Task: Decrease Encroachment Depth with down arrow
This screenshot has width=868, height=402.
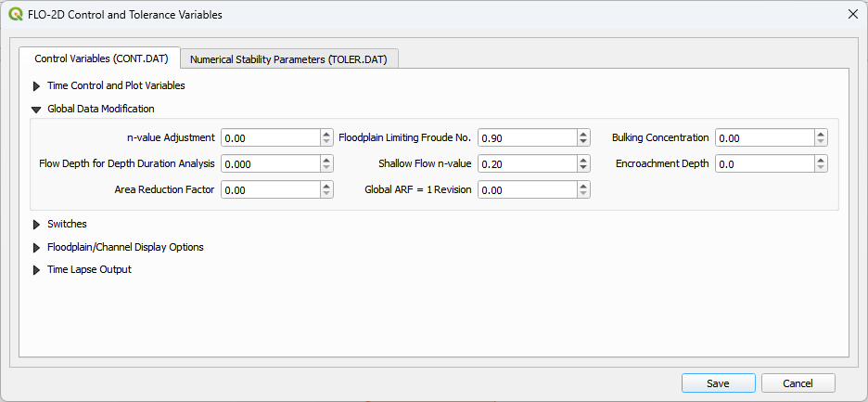Action: pyautogui.click(x=821, y=168)
